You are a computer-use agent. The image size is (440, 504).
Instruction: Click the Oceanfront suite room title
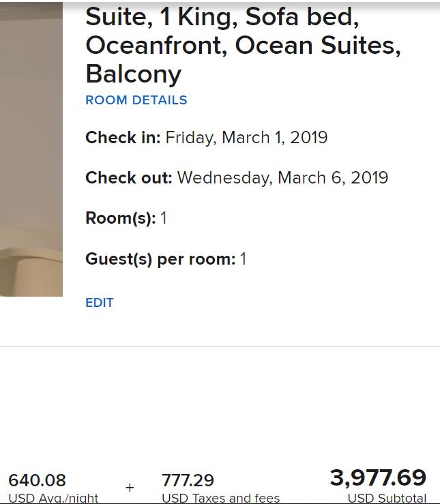pyautogui.click(x=242, y=45)
